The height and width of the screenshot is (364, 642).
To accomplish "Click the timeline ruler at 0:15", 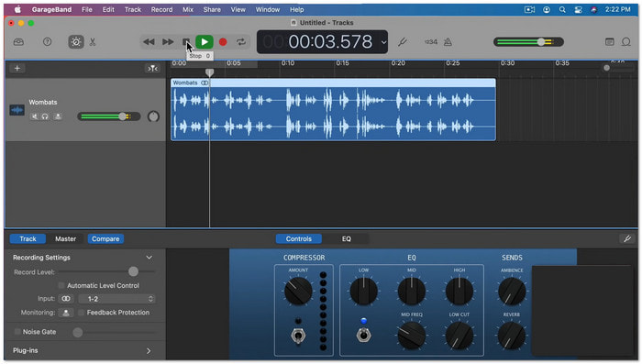I will click(342, 63).
